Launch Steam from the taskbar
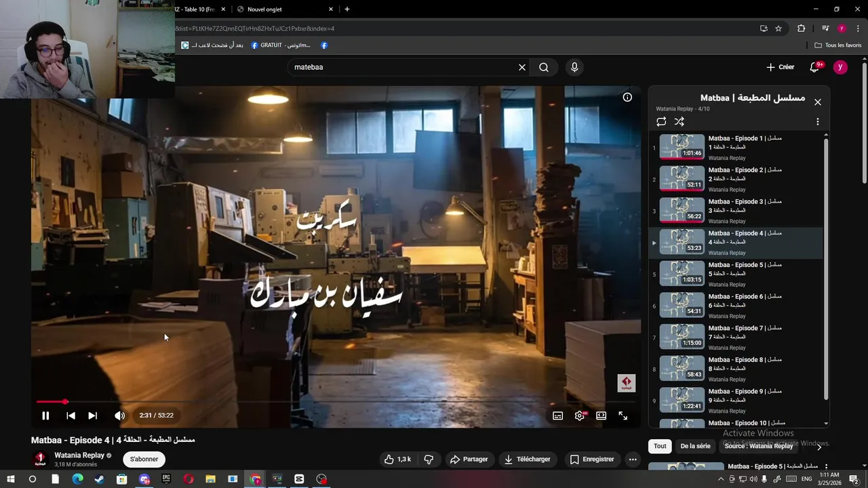 tap(100, 479)
